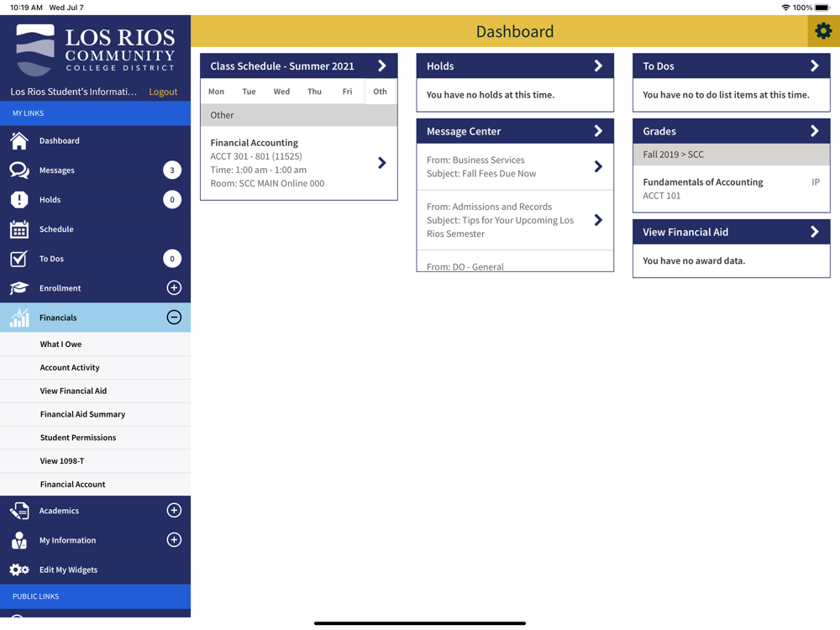Click the Logout link
The image size is (840, 630).
pyautogui.click(x=163, y=92)
